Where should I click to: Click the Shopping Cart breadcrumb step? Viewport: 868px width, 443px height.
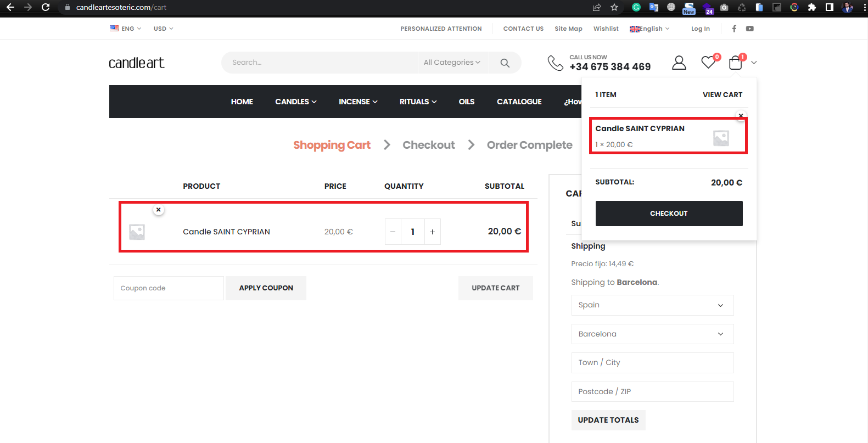coord(332,145)
